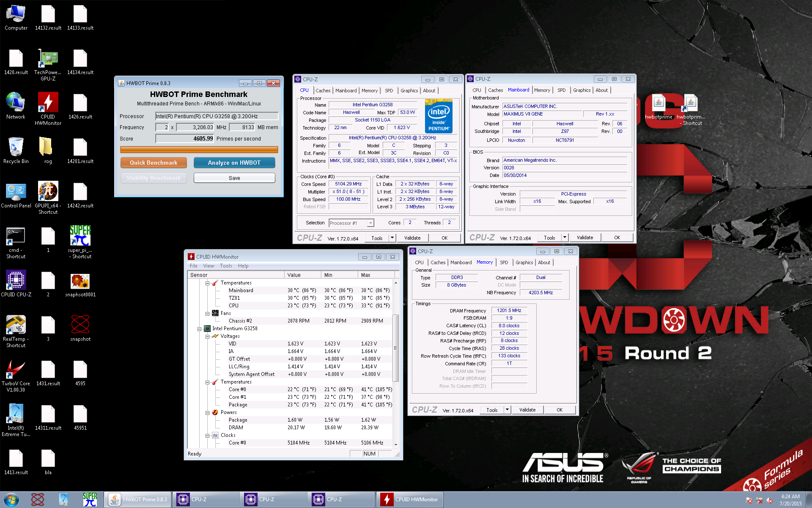Open snaphsot0001 image file
Screen dimensions: 812x508
point(80,284)
